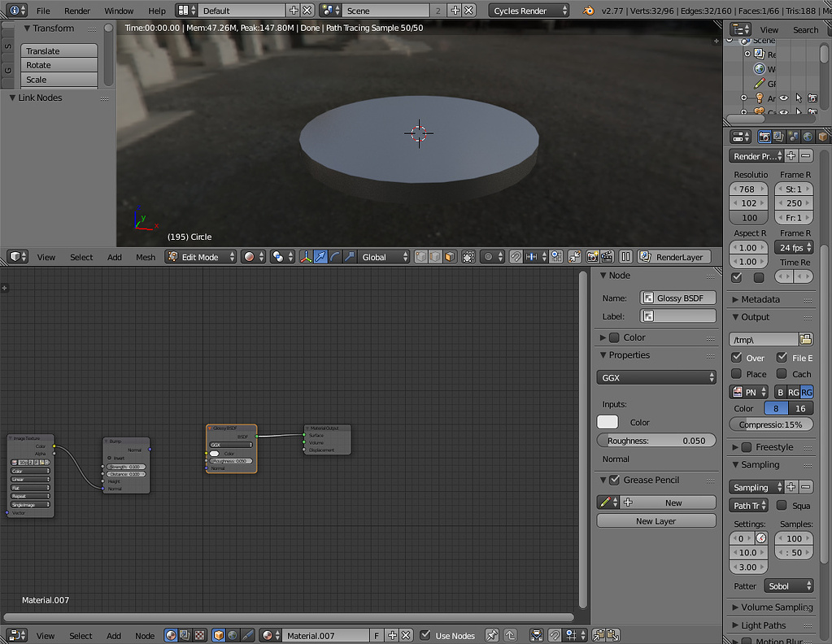Open the World properties tab
Viewport: 832px width, 644px height.
pos(808,137)
